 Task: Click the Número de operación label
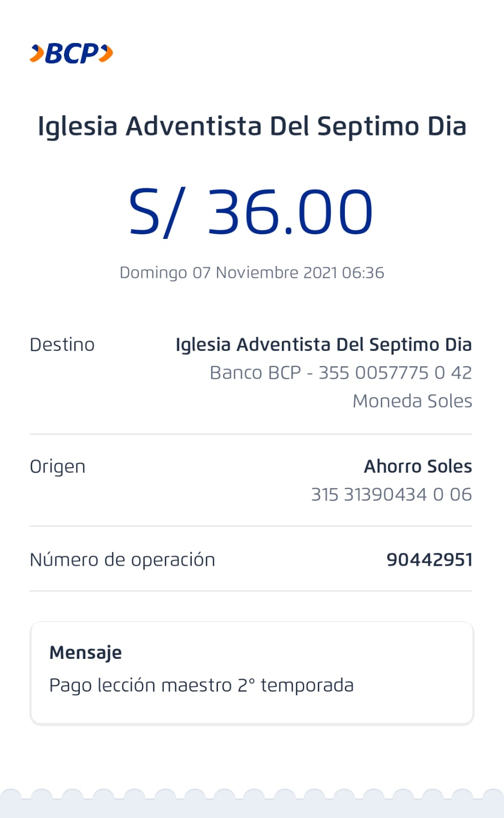[x=122, y=560]
